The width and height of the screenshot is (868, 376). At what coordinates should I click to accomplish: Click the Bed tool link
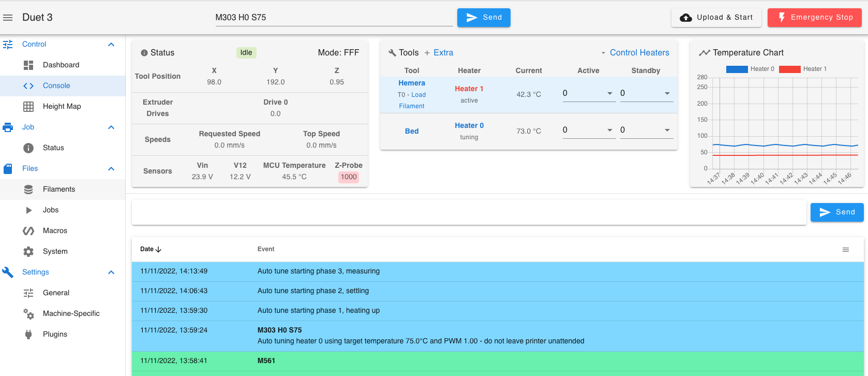point(412,132)
